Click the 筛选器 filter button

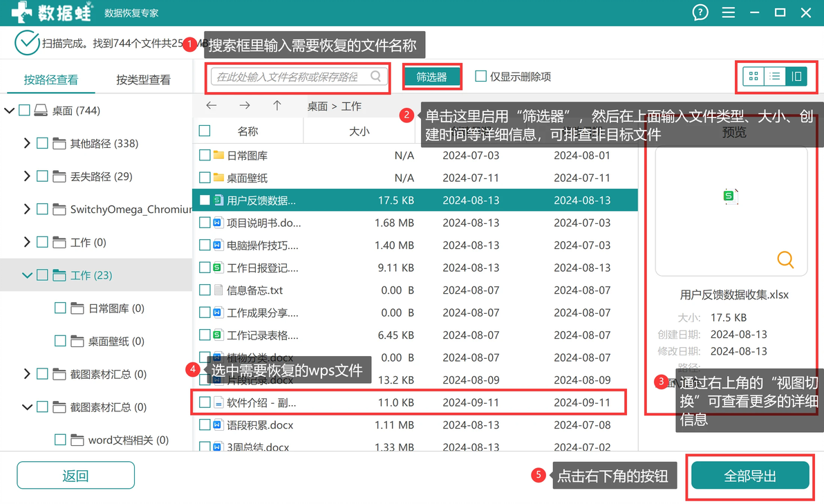(x=432, y=77)
